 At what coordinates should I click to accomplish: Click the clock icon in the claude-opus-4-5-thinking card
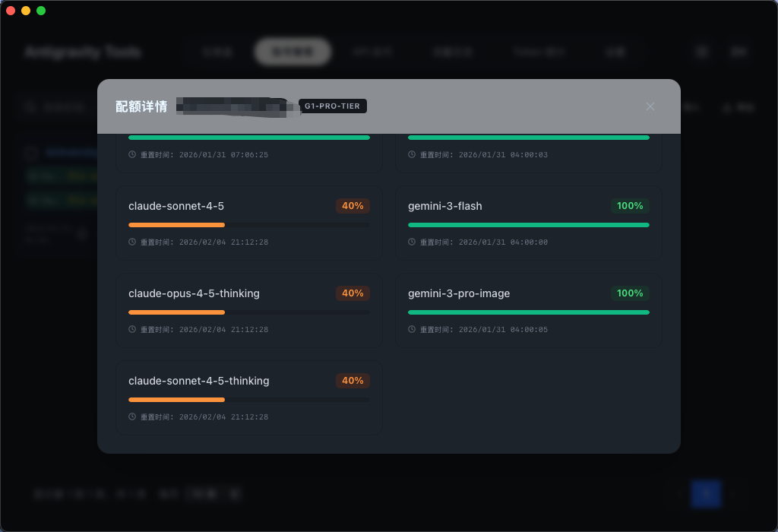(x=132, y=329)
